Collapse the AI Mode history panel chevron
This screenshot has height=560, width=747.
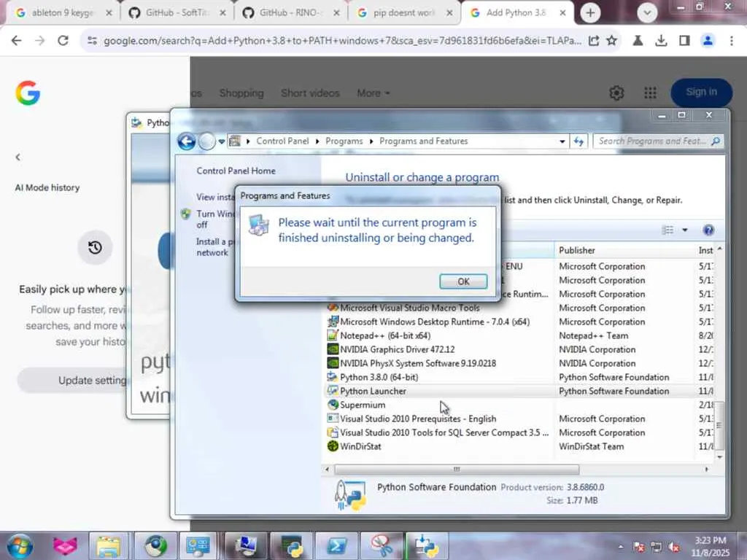(18, 157)
